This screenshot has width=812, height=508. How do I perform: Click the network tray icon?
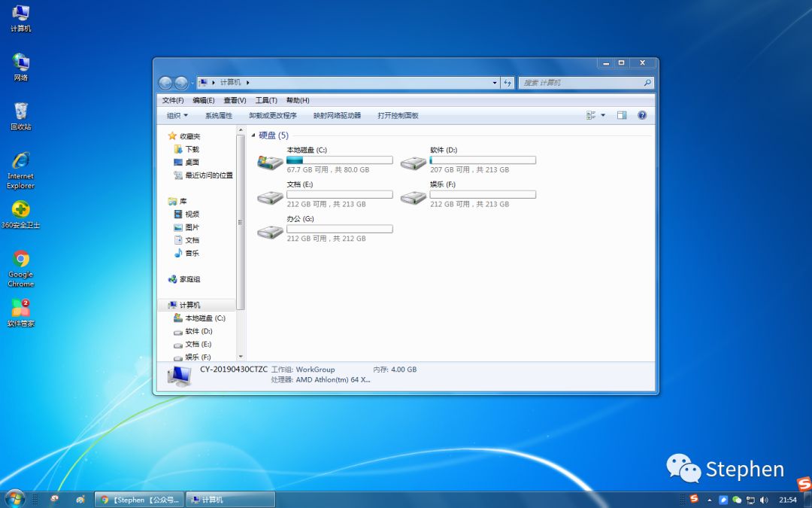tap(750, 500)
